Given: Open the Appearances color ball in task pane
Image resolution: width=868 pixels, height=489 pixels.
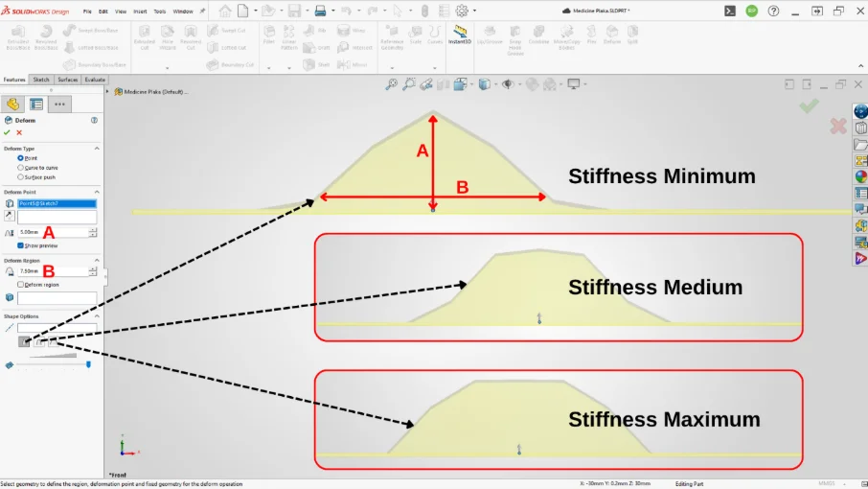Looking at the screenshot, I should pyautogui.click(x=860, y=176).
